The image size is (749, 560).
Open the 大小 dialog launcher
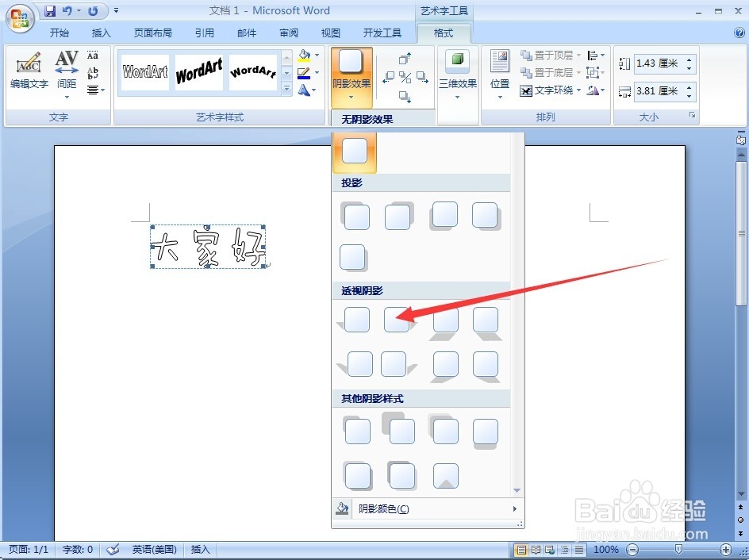pyautogui.click(x=692, y=115)
